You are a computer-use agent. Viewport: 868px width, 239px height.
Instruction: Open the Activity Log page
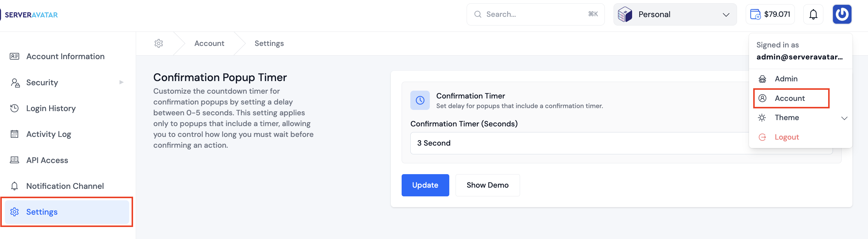(x=49, y=134)
